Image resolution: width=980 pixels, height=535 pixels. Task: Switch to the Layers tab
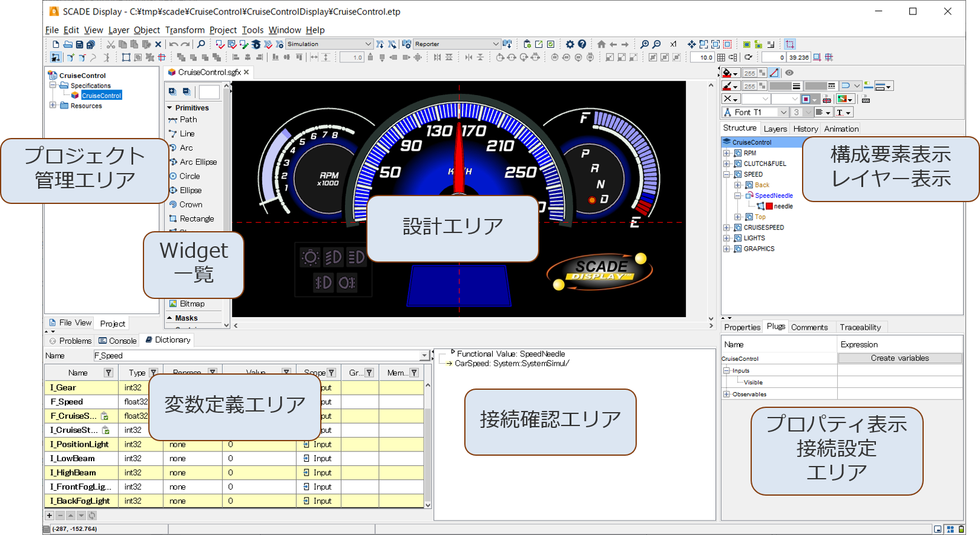pos(775,129)
